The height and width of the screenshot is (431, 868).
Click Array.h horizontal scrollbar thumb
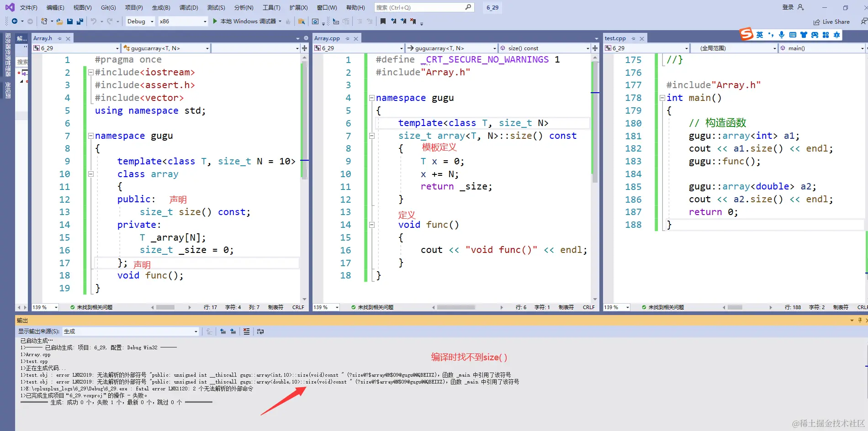(x=165, y=307)
